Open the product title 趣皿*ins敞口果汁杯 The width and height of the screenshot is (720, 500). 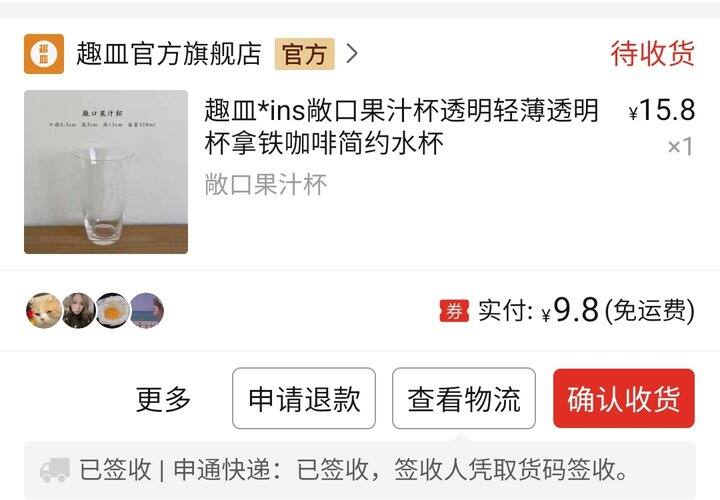[x=401, y=127]
